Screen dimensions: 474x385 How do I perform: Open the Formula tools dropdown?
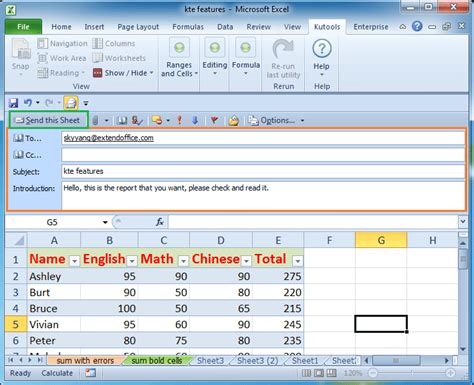[x=246, y=57]
